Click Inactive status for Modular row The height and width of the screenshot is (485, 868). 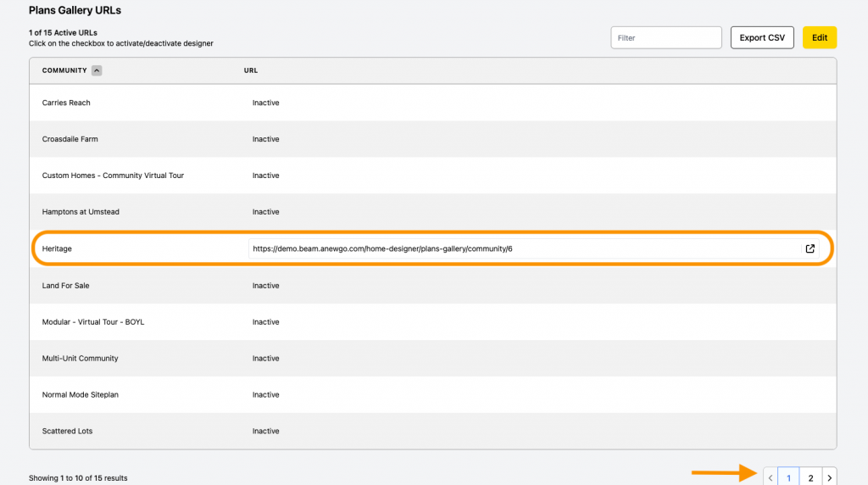(x=265, y=321)
